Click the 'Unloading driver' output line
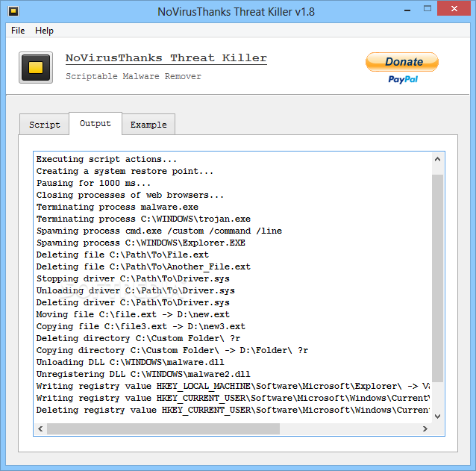Image resolution: width=476 pixels, height=471 pixels. 135,290
